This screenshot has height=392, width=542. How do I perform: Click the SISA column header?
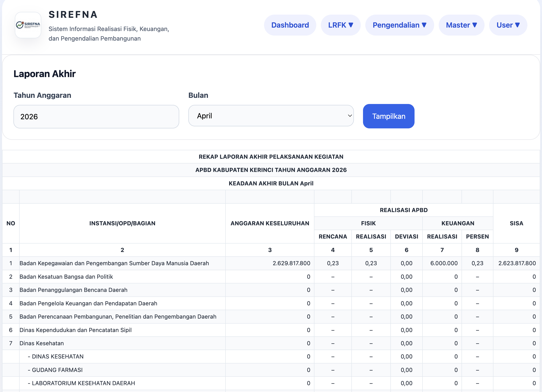pyautogui.click(x=516, y=223)
